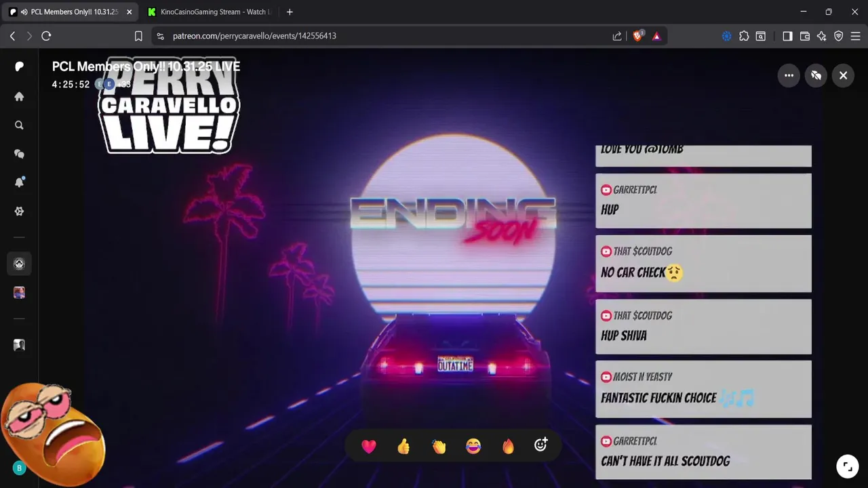Click 'CAN'T HAVE IT ALL SCOUTDOG' message
This screenshot has height=488, width=868.
703,452
